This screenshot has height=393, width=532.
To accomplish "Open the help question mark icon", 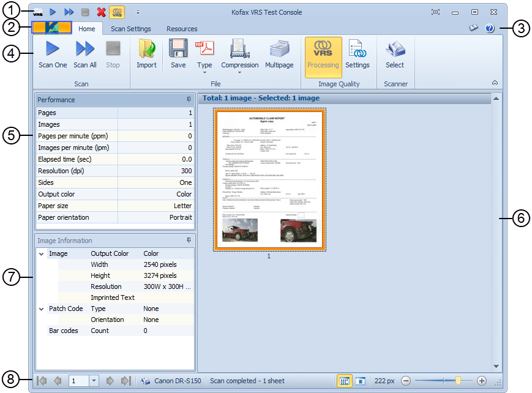I will (x=490, y=28).
